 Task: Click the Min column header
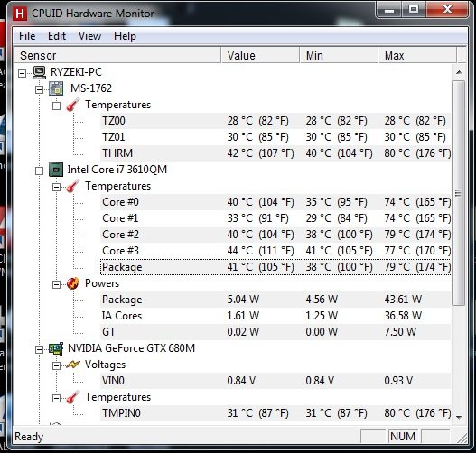tap(339, 55)
